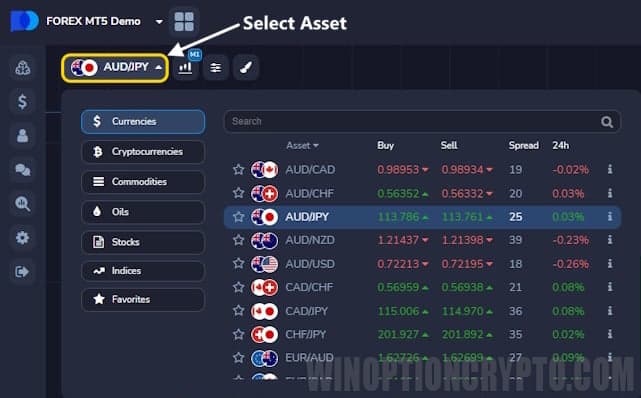The image size is (641, 398).
Task: Open info for CAD/JPY
Action: pyautogui.click(x=610, y=311)
